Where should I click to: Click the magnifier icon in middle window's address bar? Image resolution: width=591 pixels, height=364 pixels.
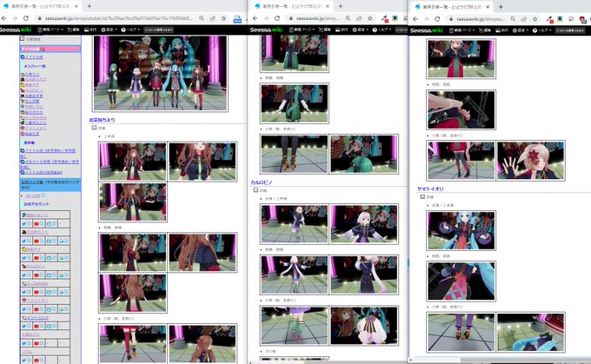(348, 18)
